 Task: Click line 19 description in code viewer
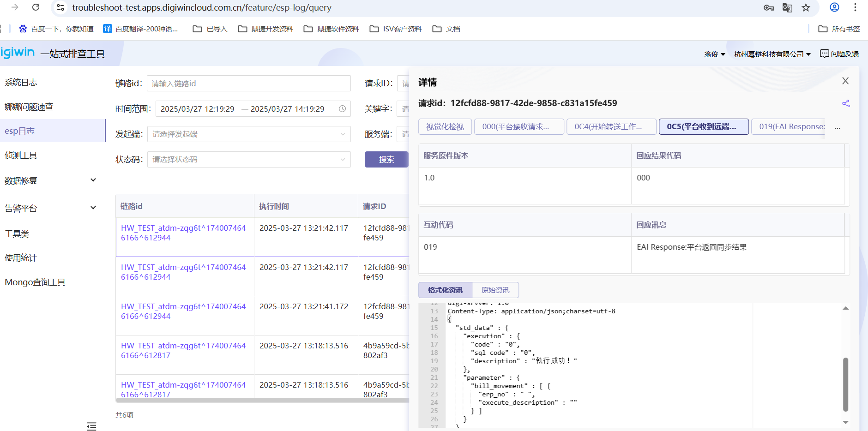click(x=524, y=361)
